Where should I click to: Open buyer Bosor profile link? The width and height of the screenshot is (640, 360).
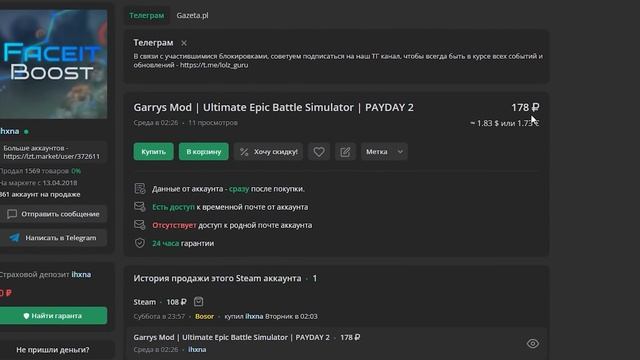tap(204, 316)
